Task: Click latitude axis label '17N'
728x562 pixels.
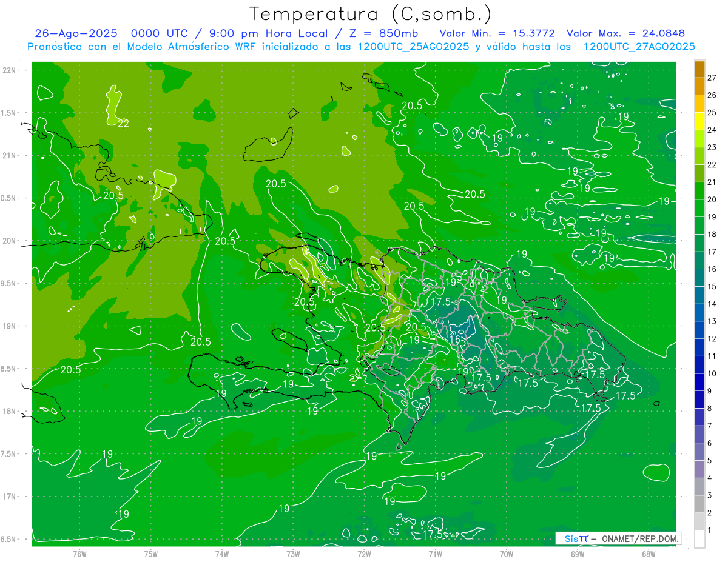Action: coord(10,497)
